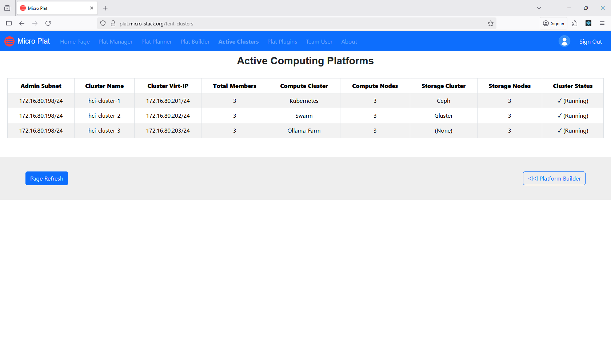611x364 pixels.
Task: Open the tab list chevron
Action: (539, 8)
